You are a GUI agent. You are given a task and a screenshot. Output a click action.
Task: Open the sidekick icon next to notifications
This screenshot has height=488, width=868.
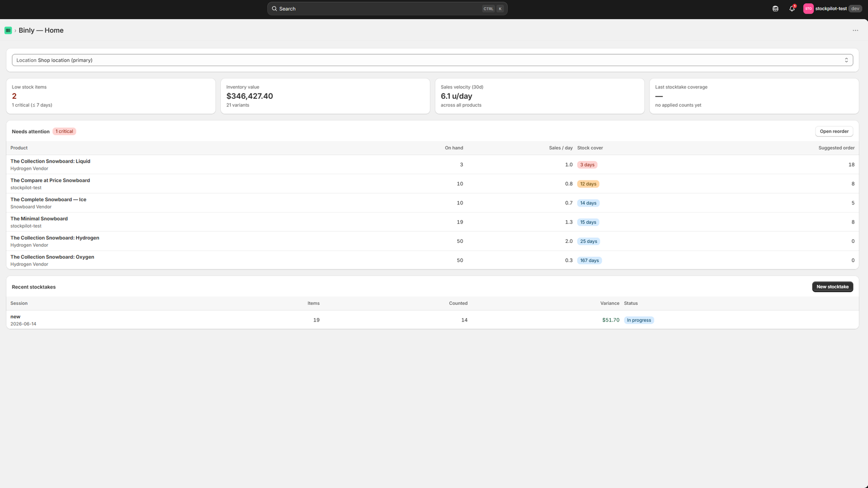pos(775,9)
